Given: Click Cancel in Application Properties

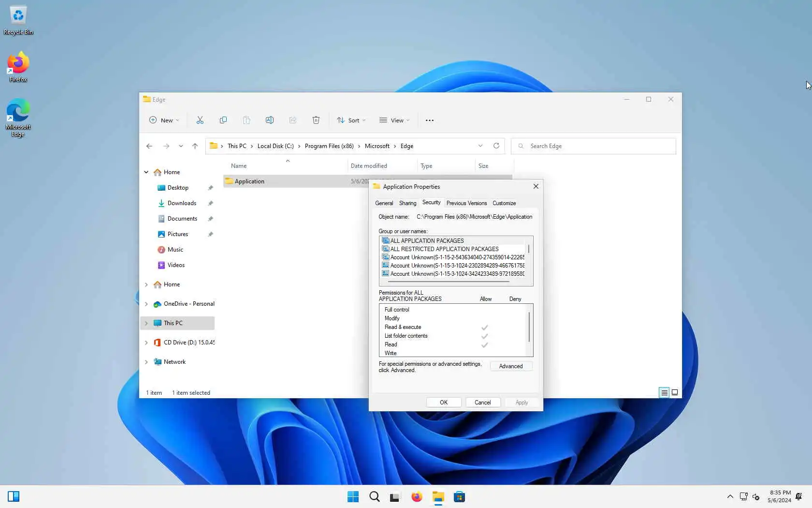Looking at the screenshot, I should [x=482, y=403].
